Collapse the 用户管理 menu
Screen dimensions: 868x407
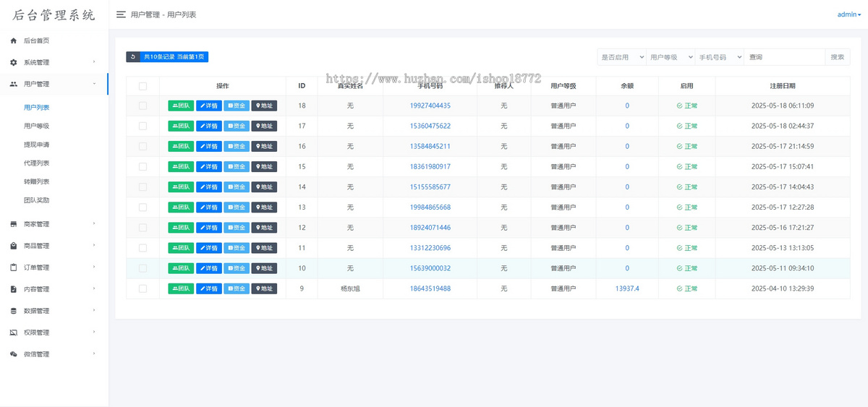[54, 84]
